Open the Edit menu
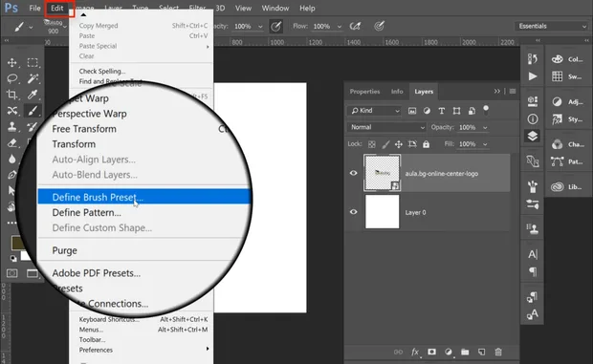Image resolution: width=593 pixels, height=364 pixels. 57,8
